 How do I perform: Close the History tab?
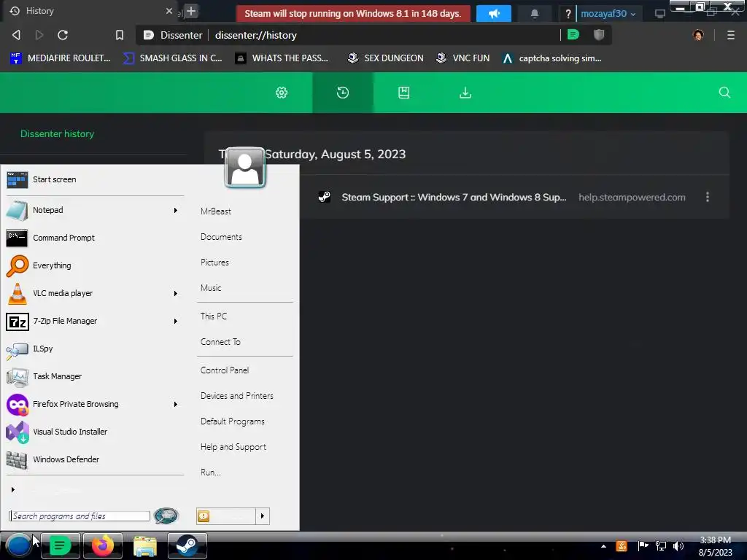click(x=169, y=11)
